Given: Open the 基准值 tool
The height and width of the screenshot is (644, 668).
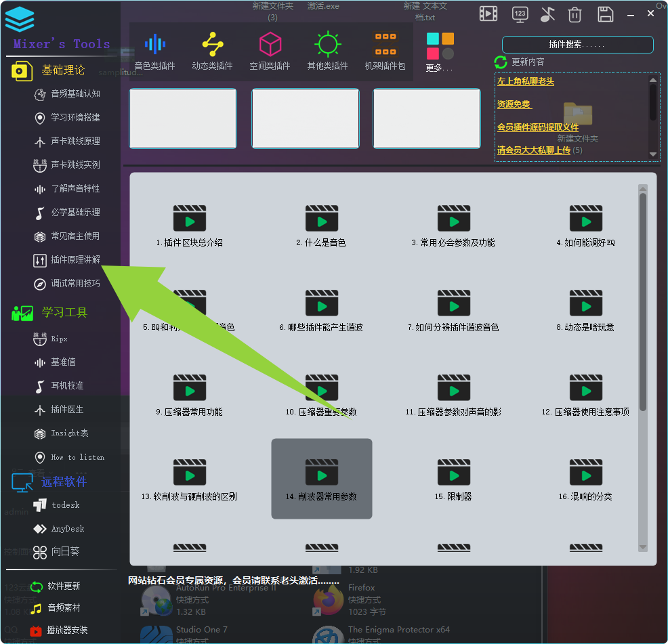Looking at the screenshot, I should (x=55, y=362).
